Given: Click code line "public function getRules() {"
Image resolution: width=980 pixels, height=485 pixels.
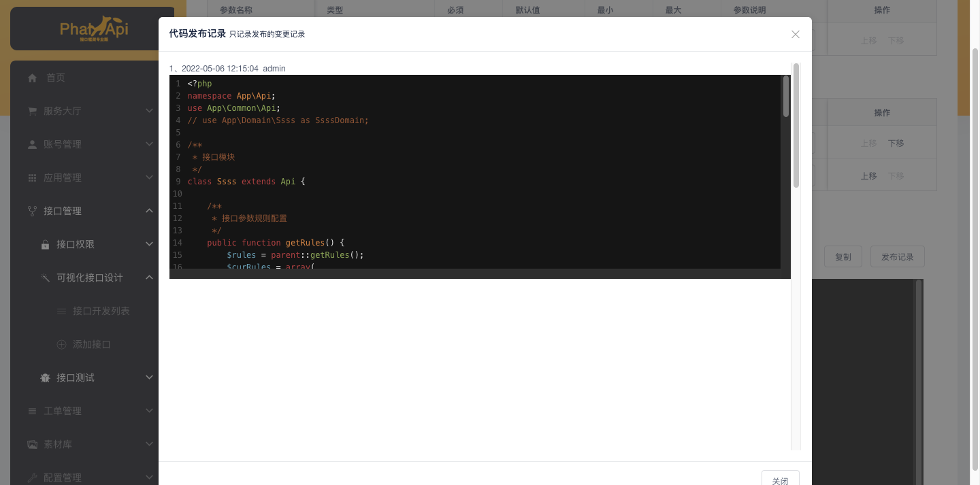Looking at the screenshot, I should tap(276, 243).
